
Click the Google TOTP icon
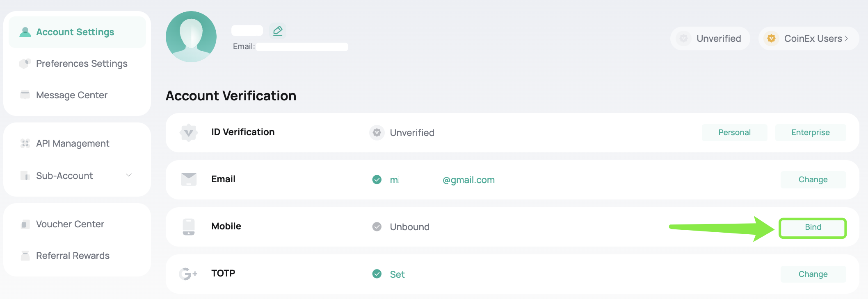click(x=188, y=274)
